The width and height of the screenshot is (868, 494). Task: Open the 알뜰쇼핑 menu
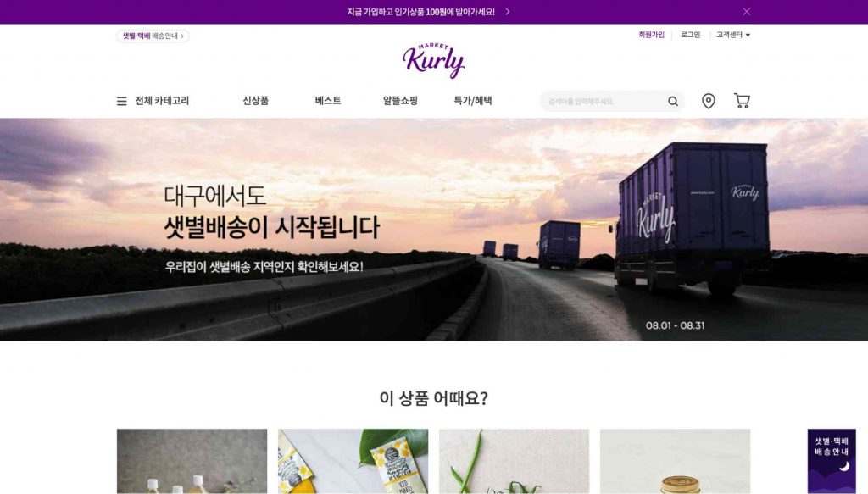point(400,101)
